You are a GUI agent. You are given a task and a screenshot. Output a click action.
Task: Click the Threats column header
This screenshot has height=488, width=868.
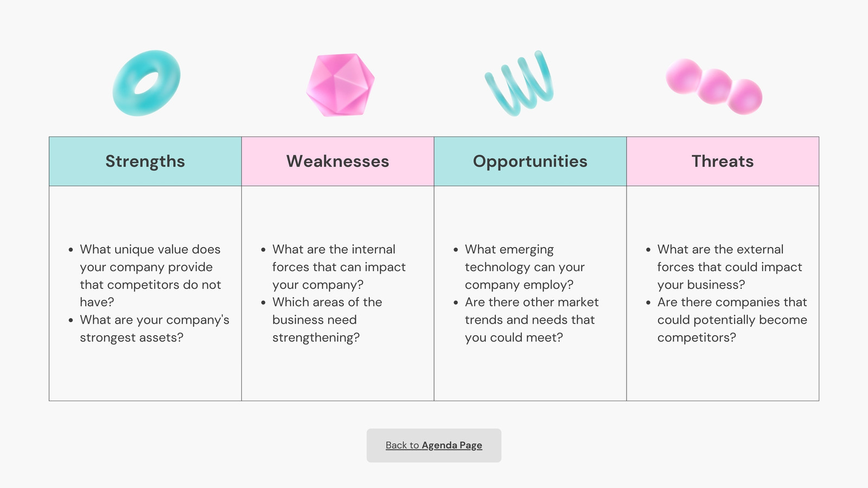click(723, 161)
